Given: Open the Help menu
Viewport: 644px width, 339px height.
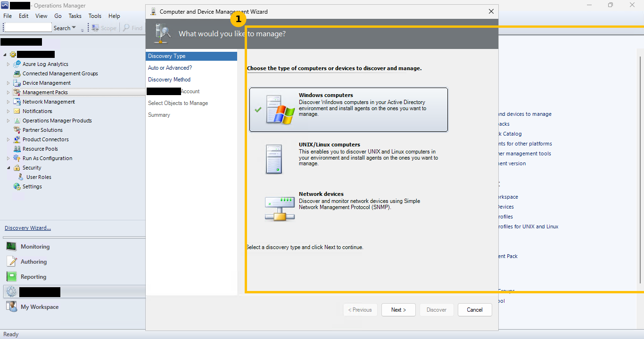Looking at the screenshot, I should [114, 16].
